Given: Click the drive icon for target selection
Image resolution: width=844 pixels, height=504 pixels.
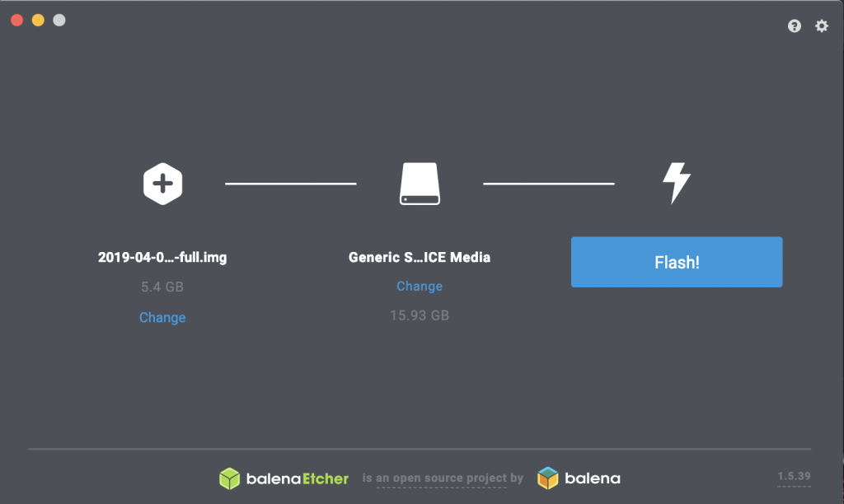Looking at the screenshot, I should coord(420,184).
